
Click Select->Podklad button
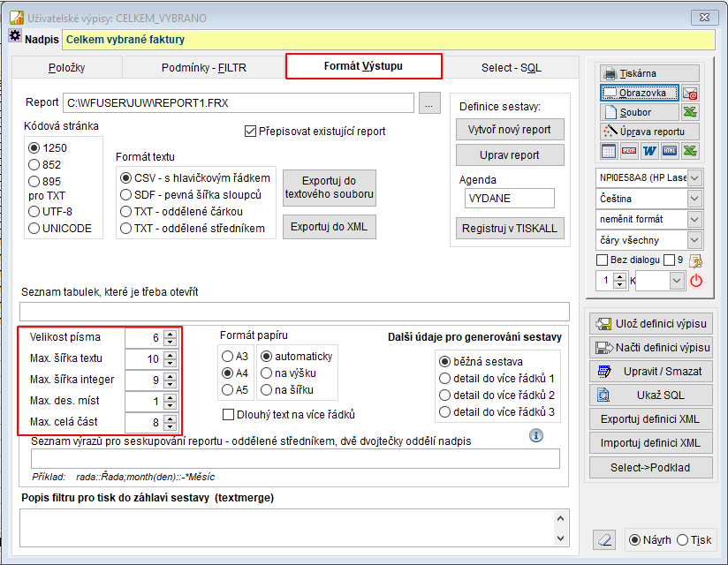tap(651, 468)
